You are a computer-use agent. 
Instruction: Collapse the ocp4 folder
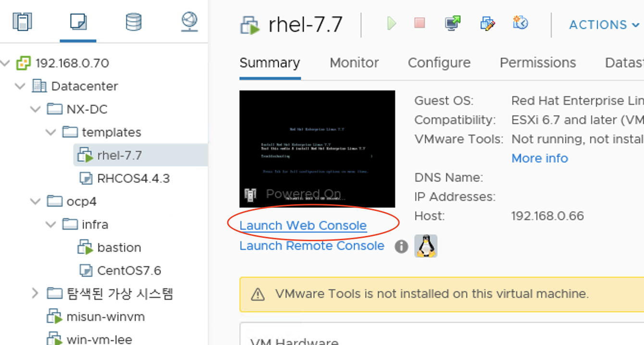[36, 201]
